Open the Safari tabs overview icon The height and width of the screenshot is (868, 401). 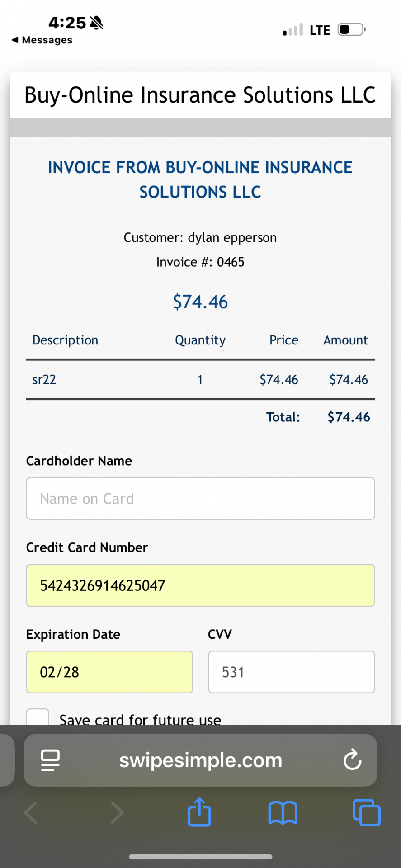pyautogui.click(x=366, y=812)
